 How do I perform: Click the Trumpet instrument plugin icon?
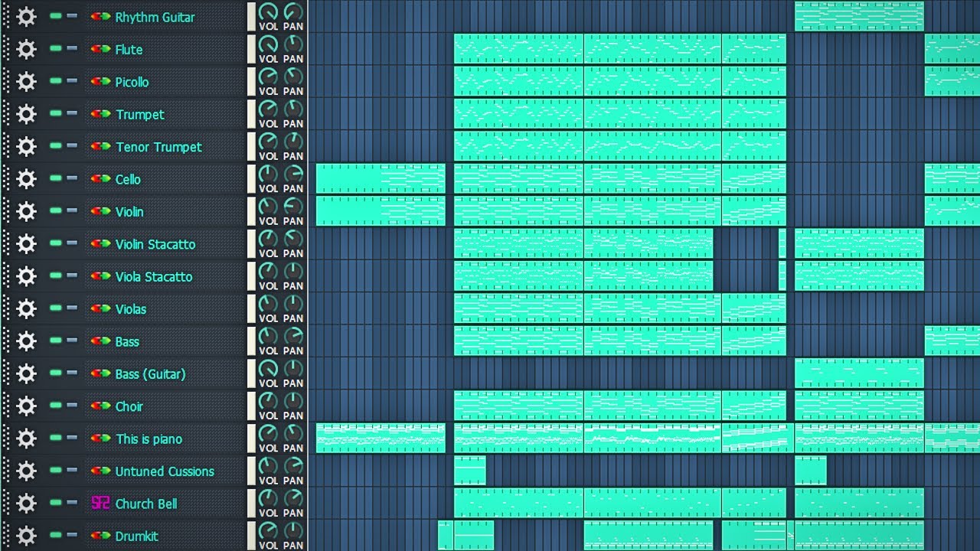point(100,114)
